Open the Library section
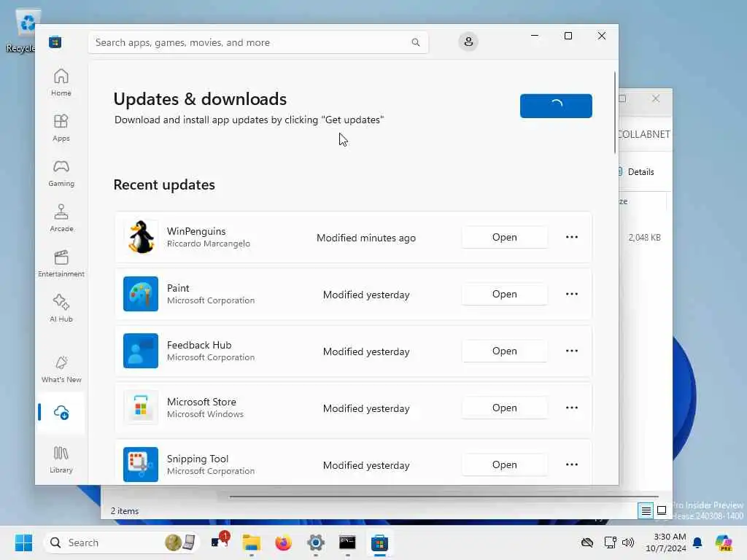The height and width of the screenshot is (560, 747). tap(61, 459)
